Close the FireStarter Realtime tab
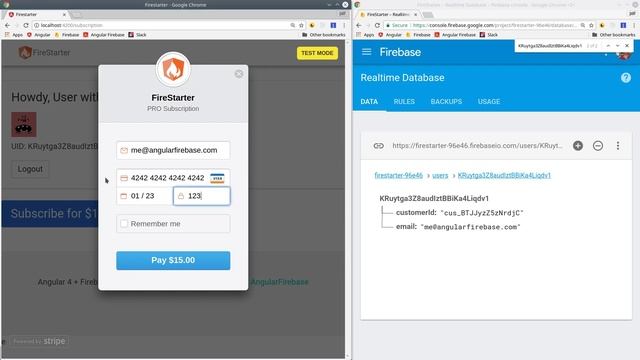This screenshot has height=360, width=640. 416,14
